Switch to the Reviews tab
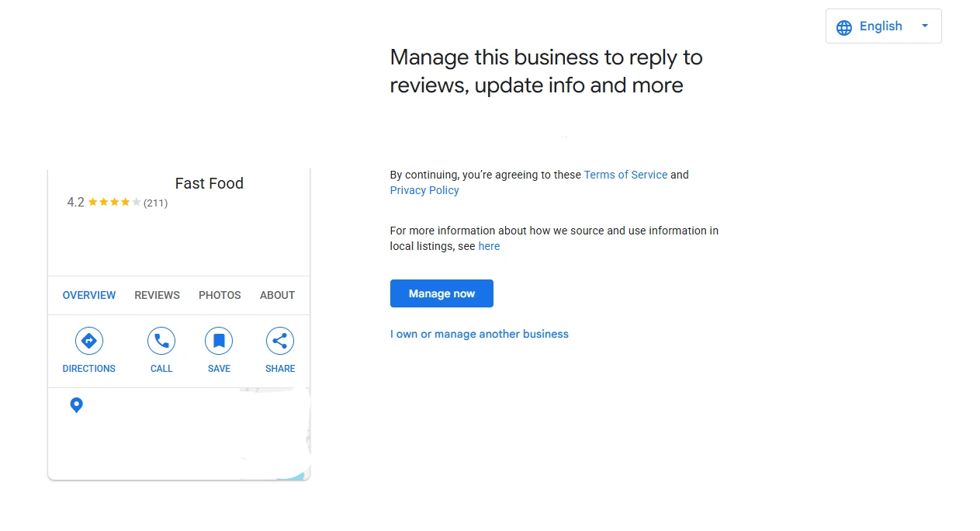Screen dimensions: 980x531 (157, 295)
